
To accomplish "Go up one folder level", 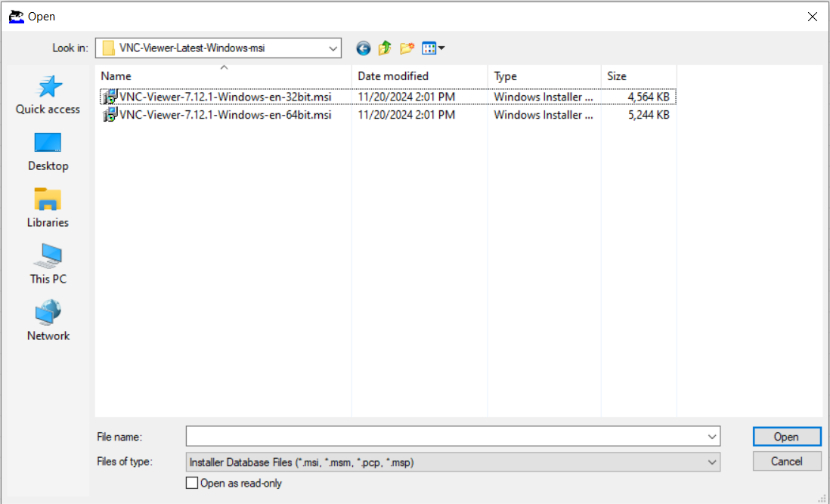I will [x=385, y=48].
